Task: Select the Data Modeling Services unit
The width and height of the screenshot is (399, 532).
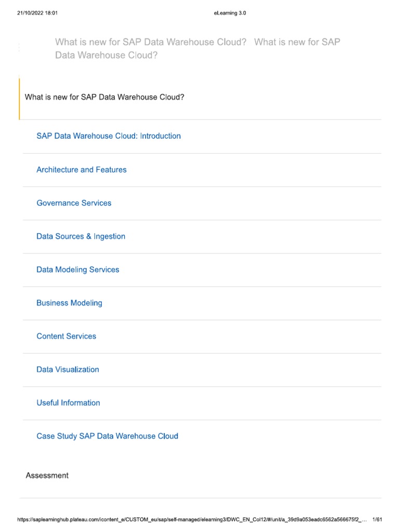Action: (77, 270)
